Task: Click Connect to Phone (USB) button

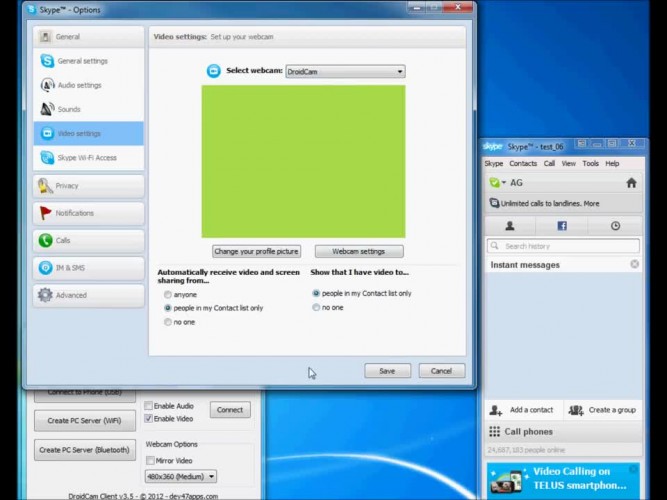Action: coord(85,394)
